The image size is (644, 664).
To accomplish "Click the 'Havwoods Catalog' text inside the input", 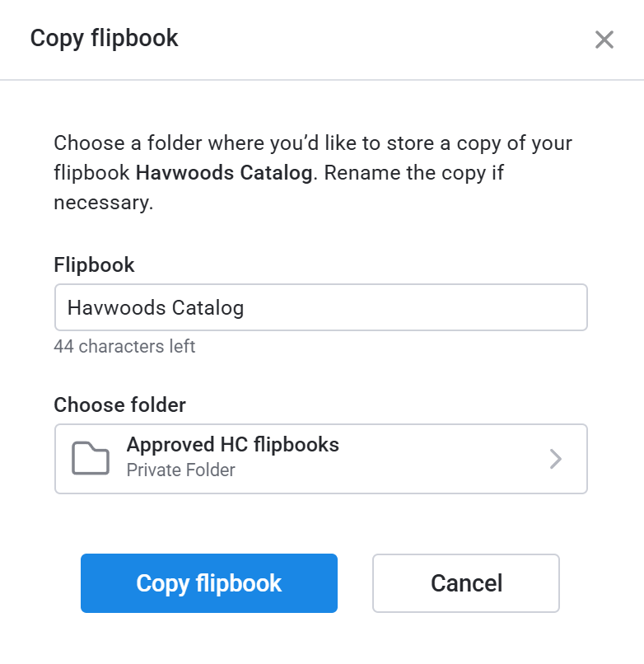I will [156, 308].
